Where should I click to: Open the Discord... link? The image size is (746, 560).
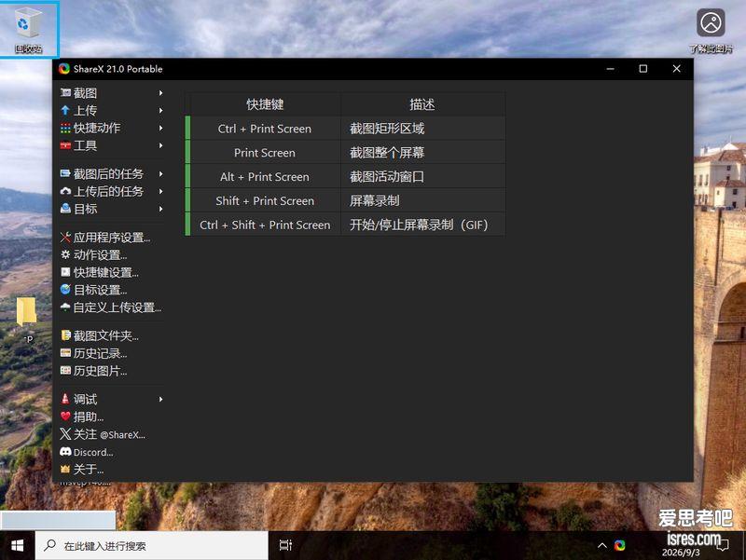point(112,452)
